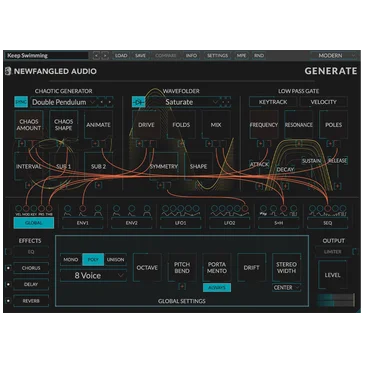The image size is (365, 365).
Task: Click the TMB modulation output circle
Action: (x=49, y=209)
